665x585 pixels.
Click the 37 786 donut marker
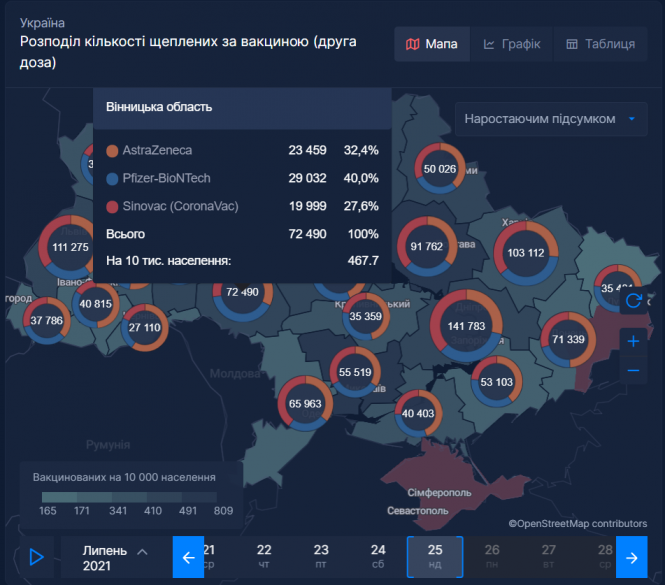tap(47, 320)
